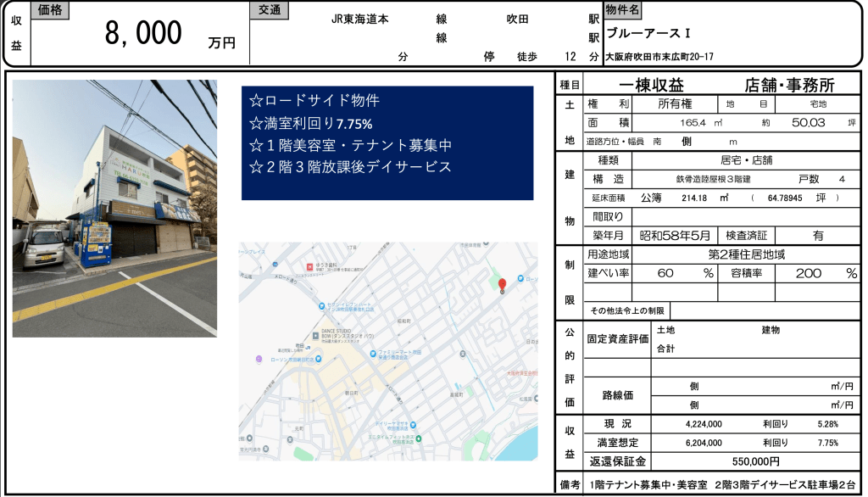Click the Seven-Eleven store marker on the map
This screenshot has height=497, width=868.
click(320, 306)
